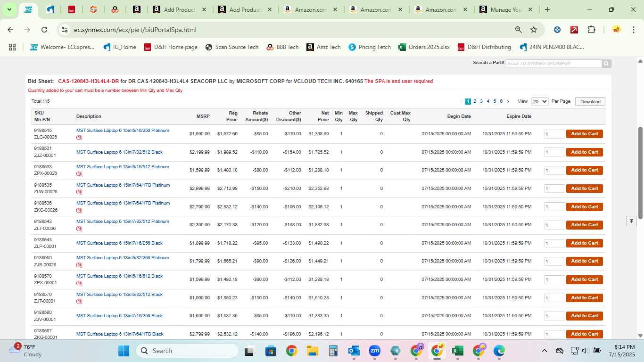The width and height of the screenshot is (644, 362).
Task: Click the page vertical scrollbar thumb
Action: pyautogui.click(x=640, y=173)
